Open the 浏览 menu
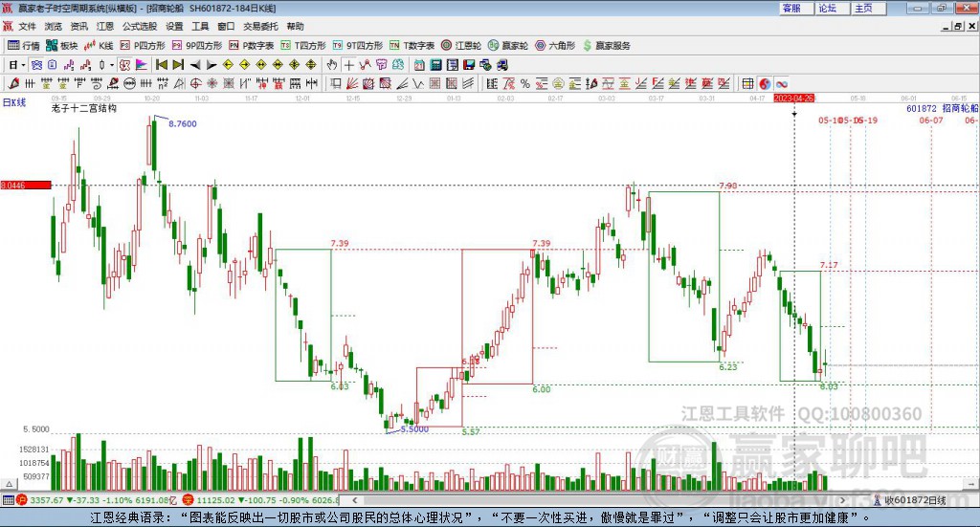This screenshot has height=527, width=980. click(54, 26)
